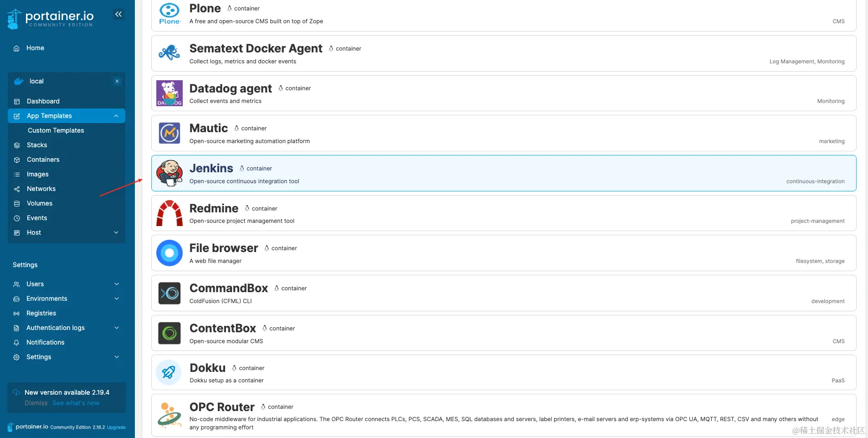Viewport: 868px width, 438px height.
Task: Select the Redmine template title
Action: 214,208
